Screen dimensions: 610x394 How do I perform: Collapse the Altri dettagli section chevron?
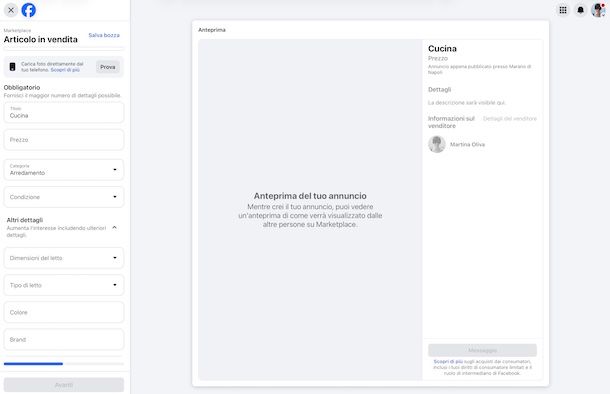[114, 228]
